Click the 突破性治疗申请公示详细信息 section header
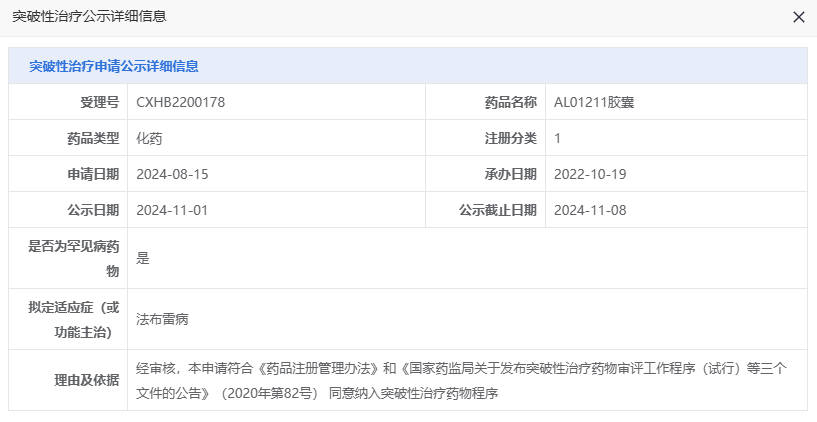The height and width of the screenshot is (422, 817). coord(113,66)
